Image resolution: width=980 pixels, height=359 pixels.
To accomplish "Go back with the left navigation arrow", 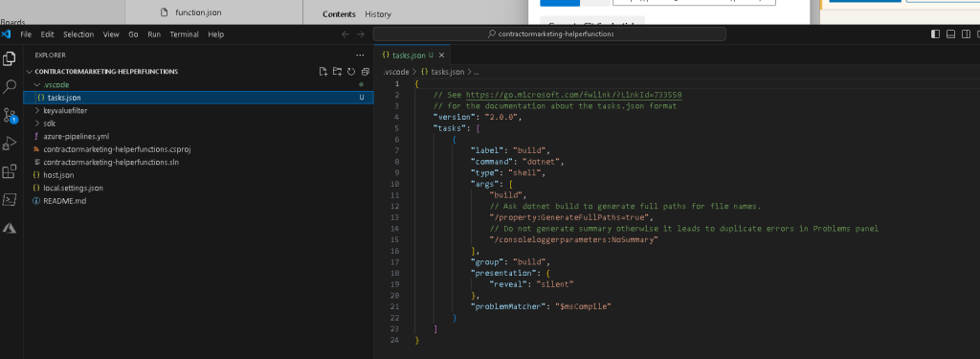I will (345, 34).
